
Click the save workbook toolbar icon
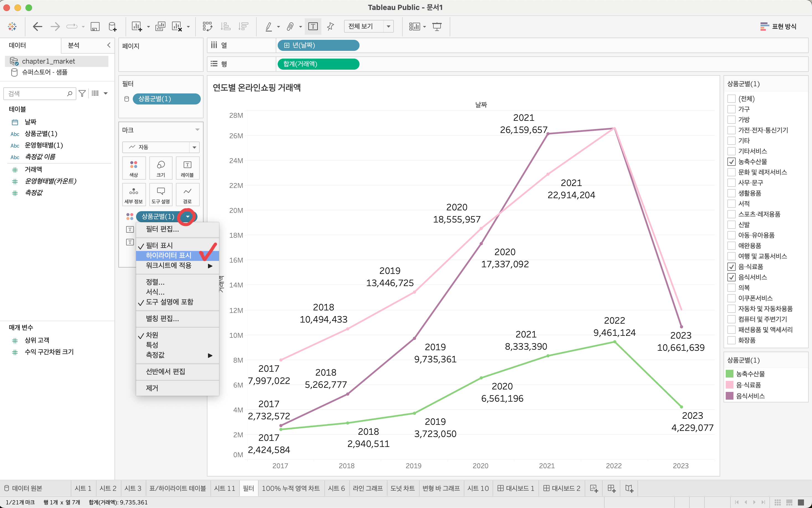[95, 26]
